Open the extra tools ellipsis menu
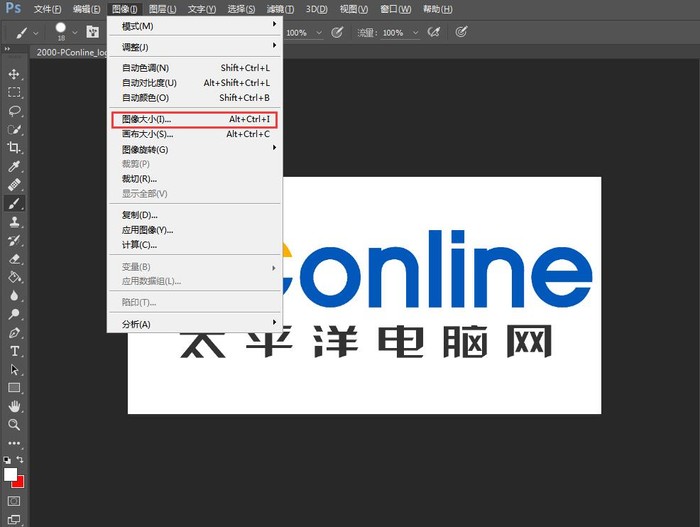700x527 pixels. (14, 443)
